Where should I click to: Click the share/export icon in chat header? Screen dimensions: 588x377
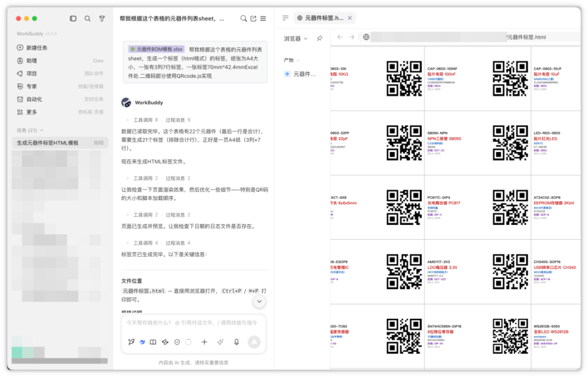pos(254,18)
